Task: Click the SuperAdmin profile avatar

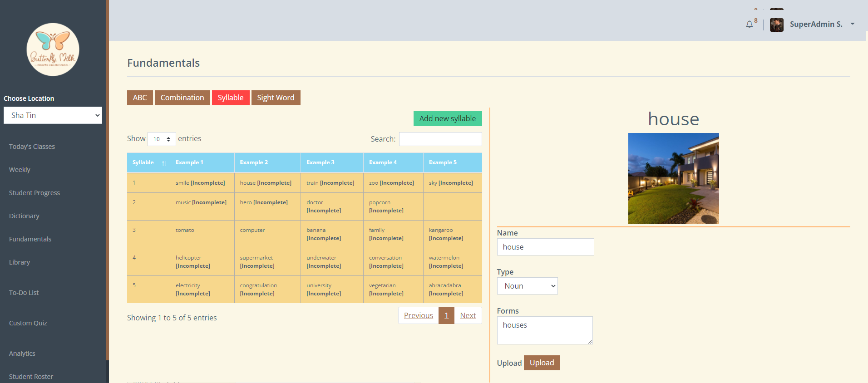Action: [776, 25]
